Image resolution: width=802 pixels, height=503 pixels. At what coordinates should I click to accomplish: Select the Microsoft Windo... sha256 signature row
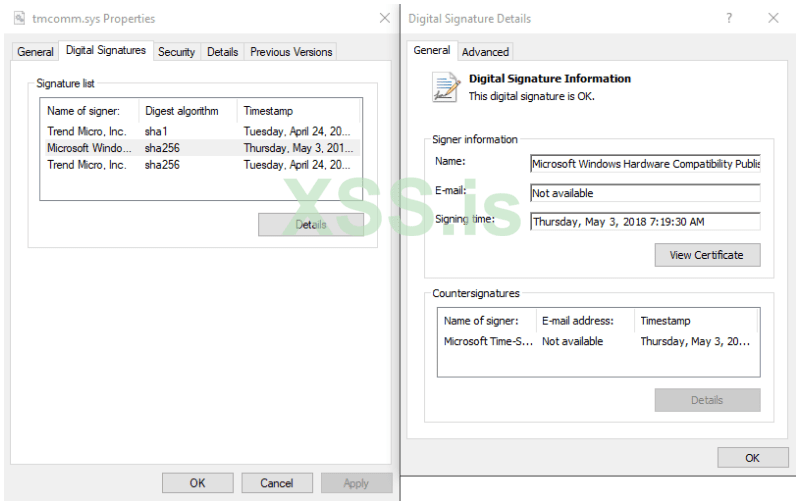[202, 148]
